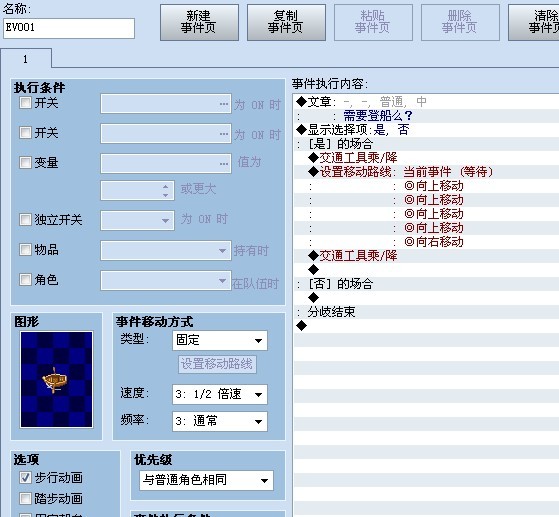Check the 物品 condition checkbox
The width and height of the screenshot is (559, 517).
click(25, 249)
